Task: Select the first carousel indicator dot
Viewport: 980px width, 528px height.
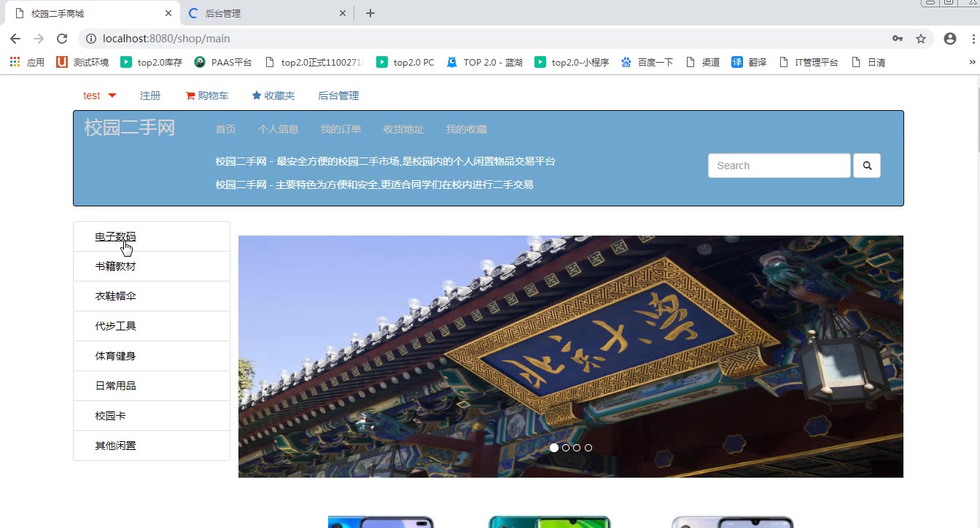Action: [554, 448]
